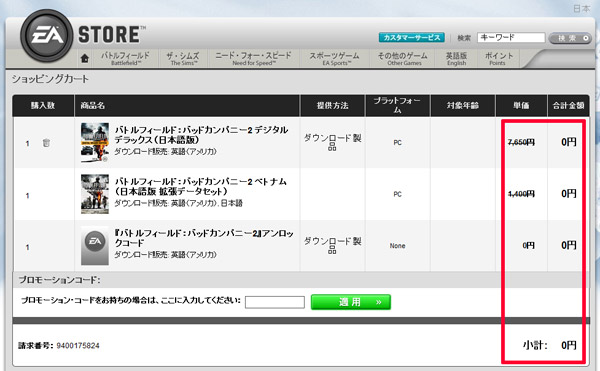Click the 商品名 column header
This screenshot has width=600, height=371.
click(x=93, y=106)
